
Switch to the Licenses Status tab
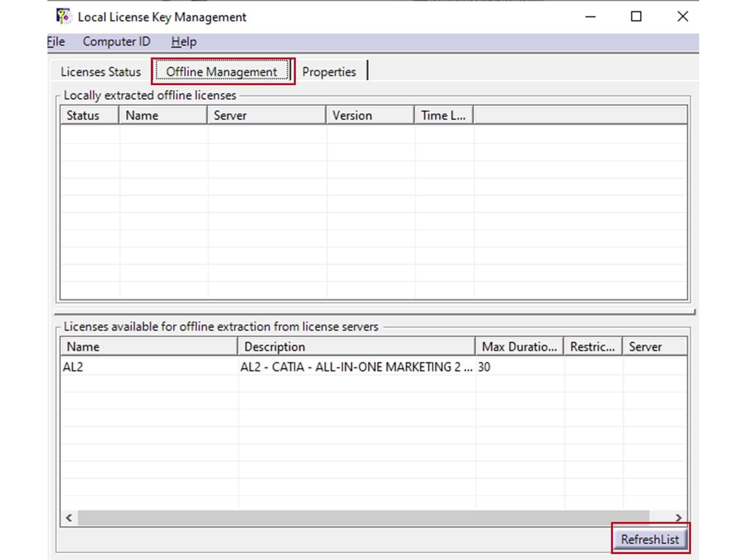click(101, 72)
